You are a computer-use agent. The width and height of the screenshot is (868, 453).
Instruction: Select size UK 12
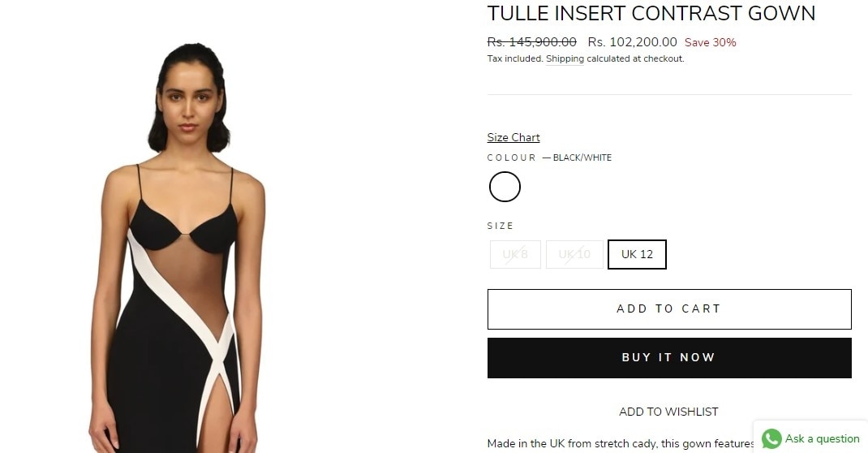637,254
